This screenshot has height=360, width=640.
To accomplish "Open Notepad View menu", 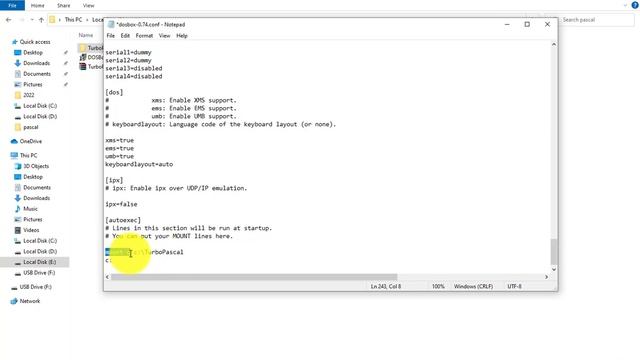I will pos(164,36).
